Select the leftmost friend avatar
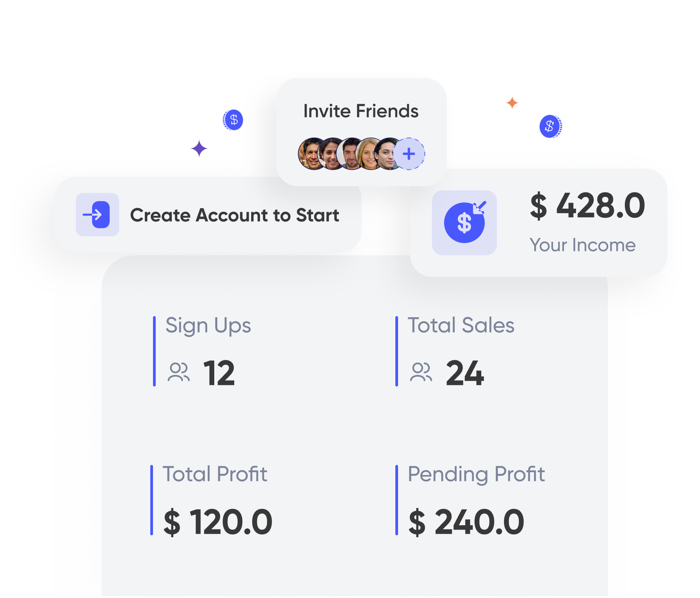This screenshot has height=598, width=700. pos(311,154)
